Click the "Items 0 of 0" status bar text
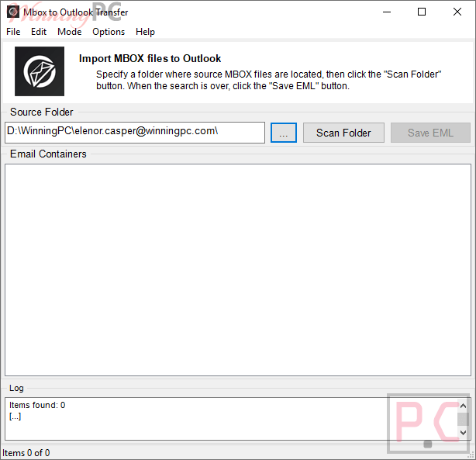476x460 pixels. click(x=26, y=453)
